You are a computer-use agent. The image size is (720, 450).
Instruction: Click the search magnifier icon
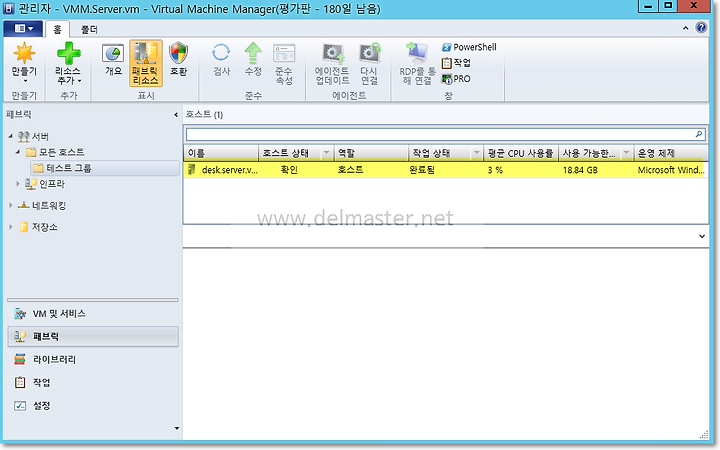(698, 134)
